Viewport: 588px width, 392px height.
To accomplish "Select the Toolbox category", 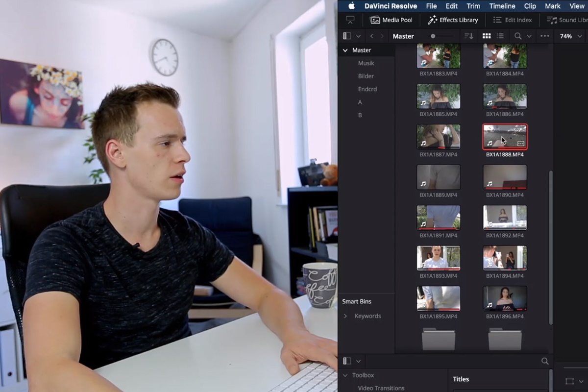I will 363,375.
